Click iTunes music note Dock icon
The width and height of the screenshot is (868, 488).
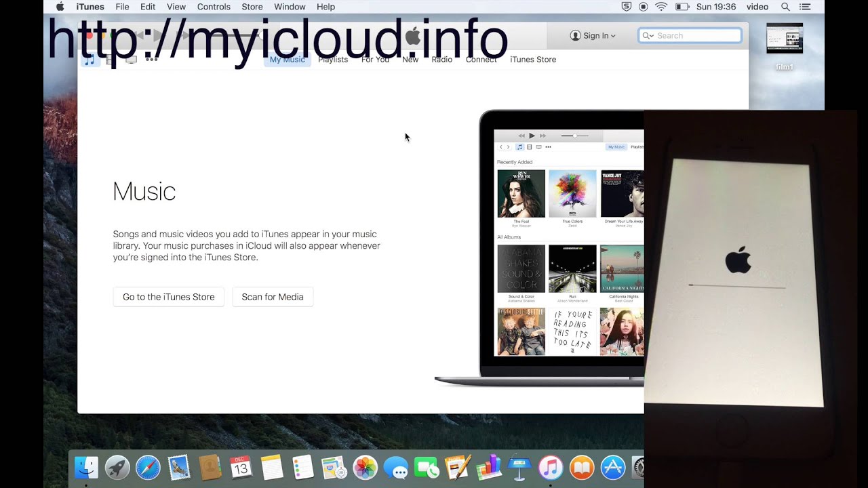551,468
